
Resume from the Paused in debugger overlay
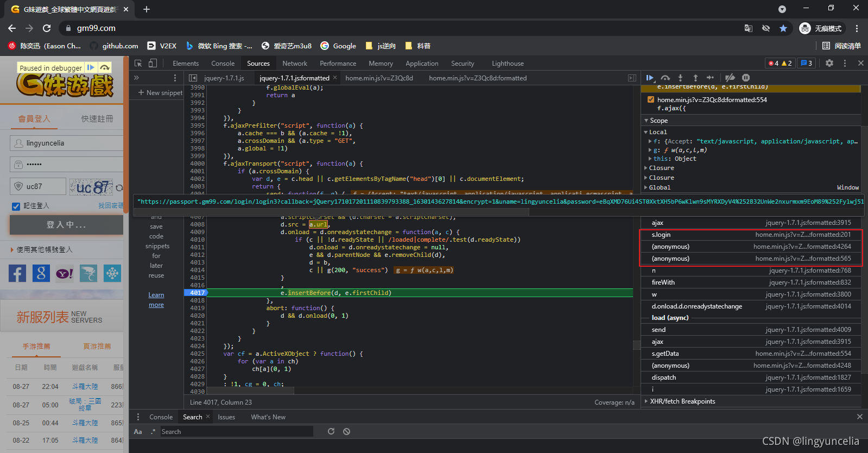(91, 67)
